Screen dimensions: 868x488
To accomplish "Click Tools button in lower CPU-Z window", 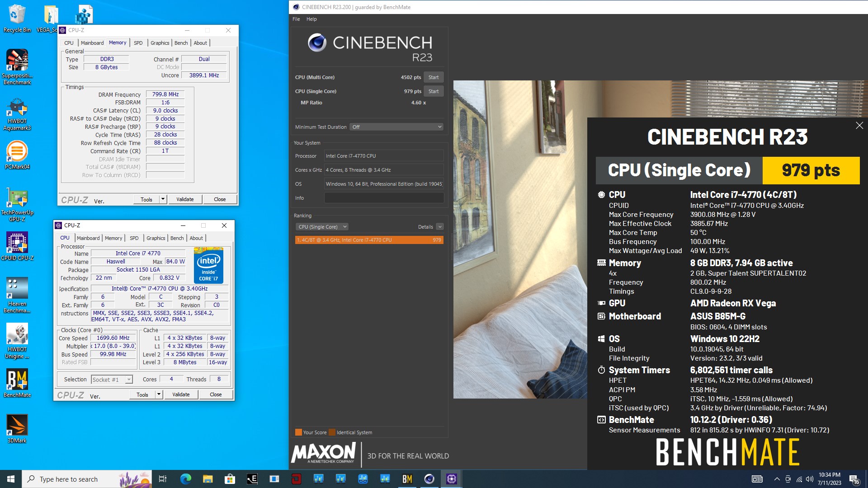I will [x=142, y=394].
